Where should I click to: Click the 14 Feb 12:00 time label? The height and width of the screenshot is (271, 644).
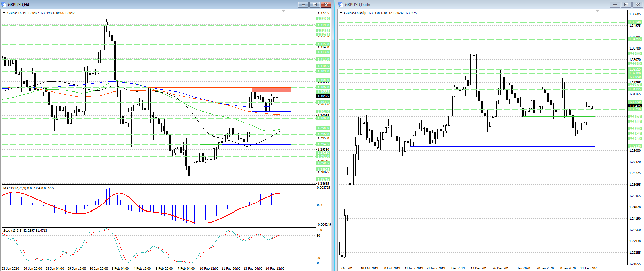pyautogui.click(x=275, y=269)
